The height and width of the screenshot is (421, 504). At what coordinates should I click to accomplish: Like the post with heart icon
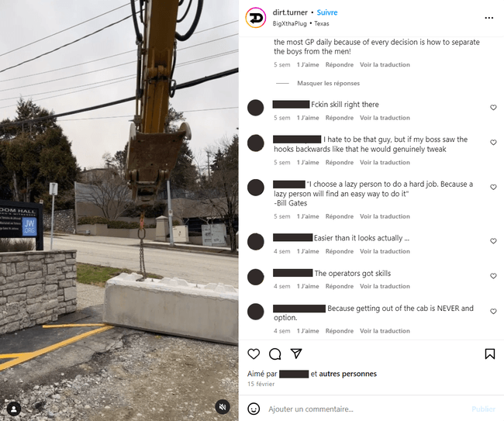(254, 354)
